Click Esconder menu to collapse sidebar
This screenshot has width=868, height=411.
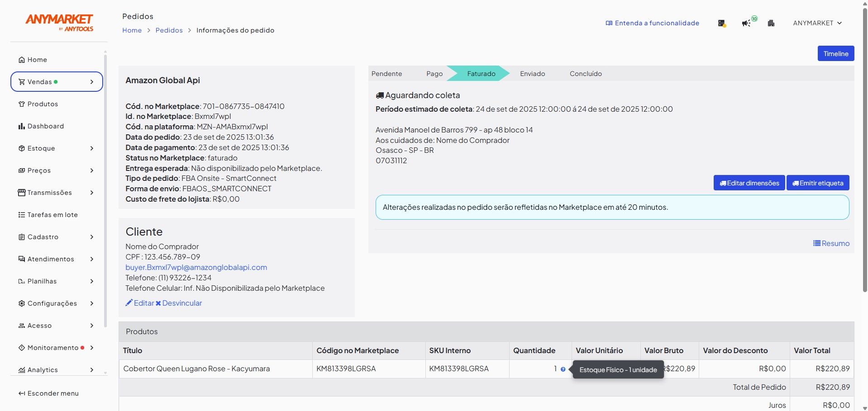[x=48, y=393]
